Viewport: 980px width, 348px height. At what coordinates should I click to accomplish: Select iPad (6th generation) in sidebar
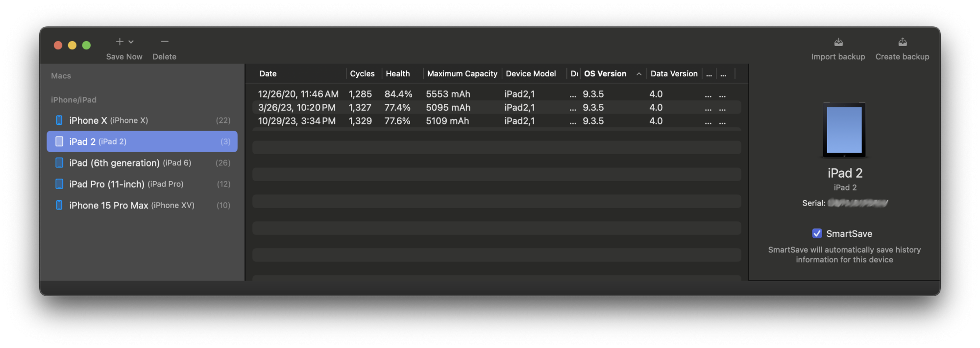[x=142, y=162]
